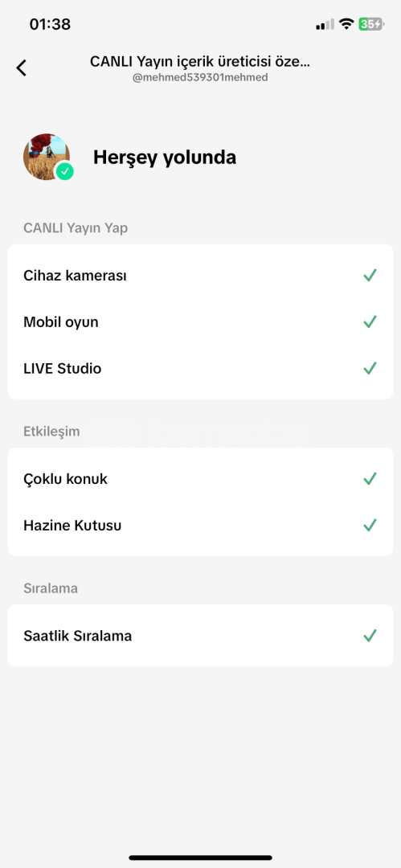401x868 pixels.
Task: Select the LIVE Studio entry
Action: tap(201, 368)
